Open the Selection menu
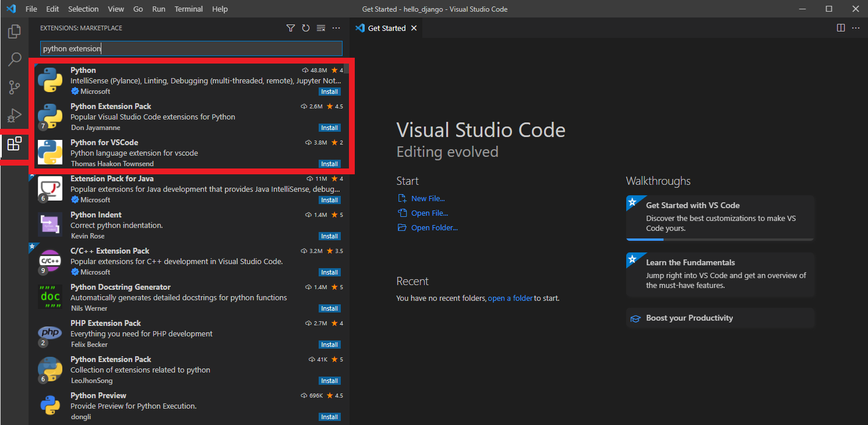Image resolution: width=868 pixels, height=425 pixels. pyautogui.click(x=83, y=9)
